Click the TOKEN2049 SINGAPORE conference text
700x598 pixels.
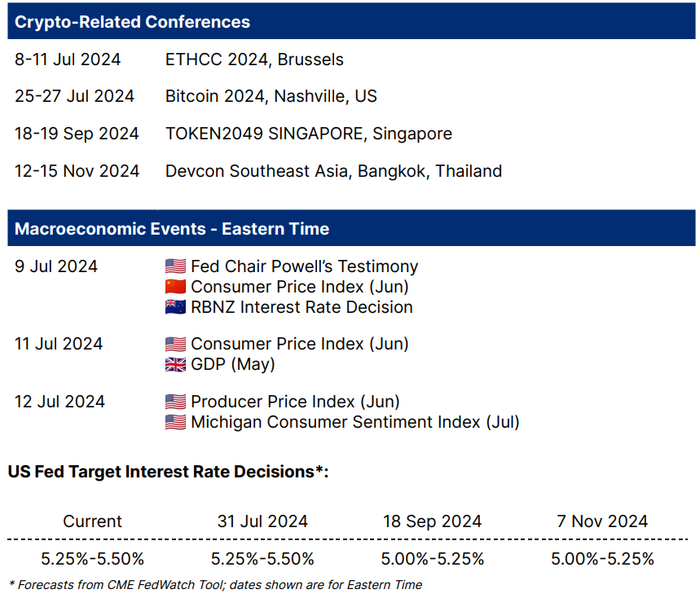(x=308, y=134)
